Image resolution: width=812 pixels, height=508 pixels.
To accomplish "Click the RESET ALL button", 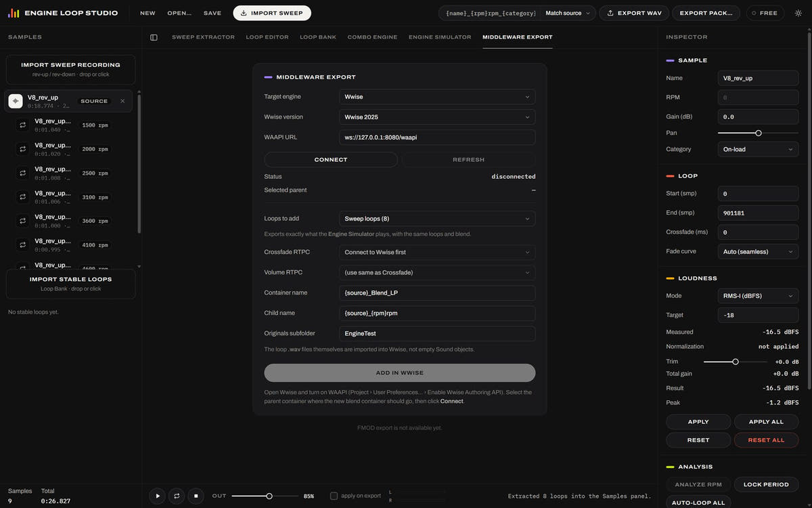I will tap(766, 440).
